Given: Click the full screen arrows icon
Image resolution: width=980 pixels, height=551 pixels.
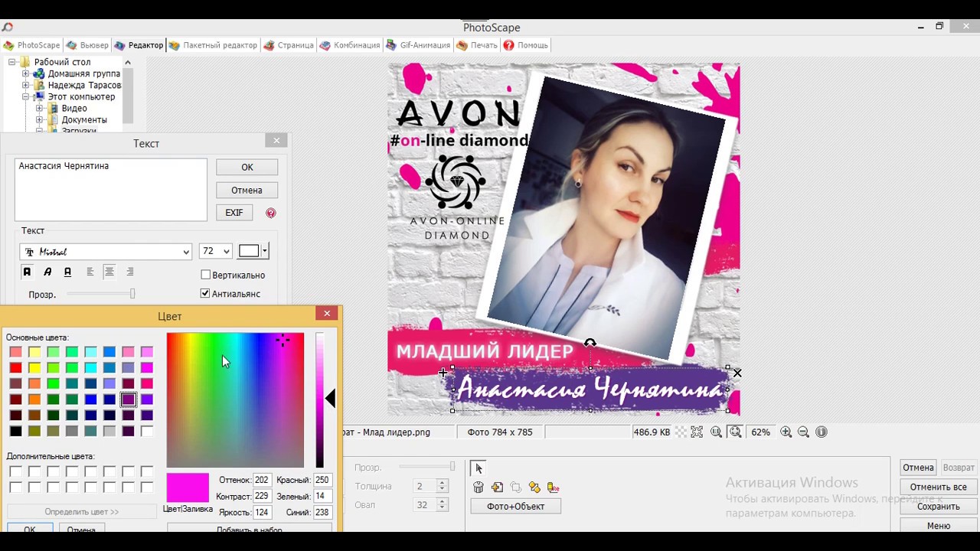Looking at the screenshot, I should (697, 432).
